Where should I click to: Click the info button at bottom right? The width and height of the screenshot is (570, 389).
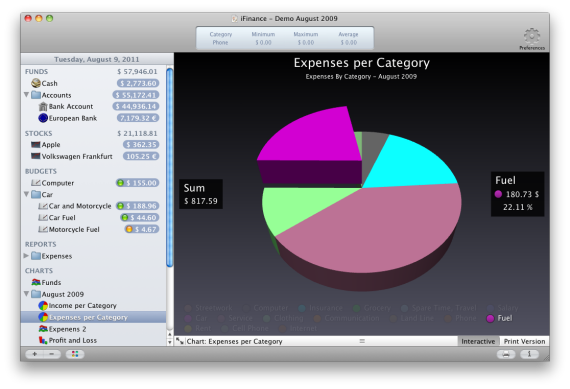[x=529, y=354]
